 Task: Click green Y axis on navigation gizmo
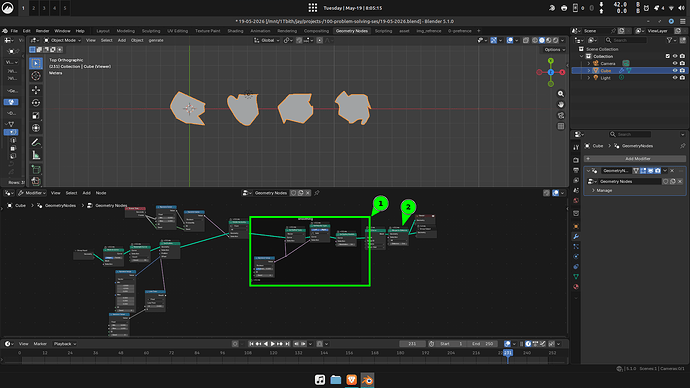(x=551, y=61)
